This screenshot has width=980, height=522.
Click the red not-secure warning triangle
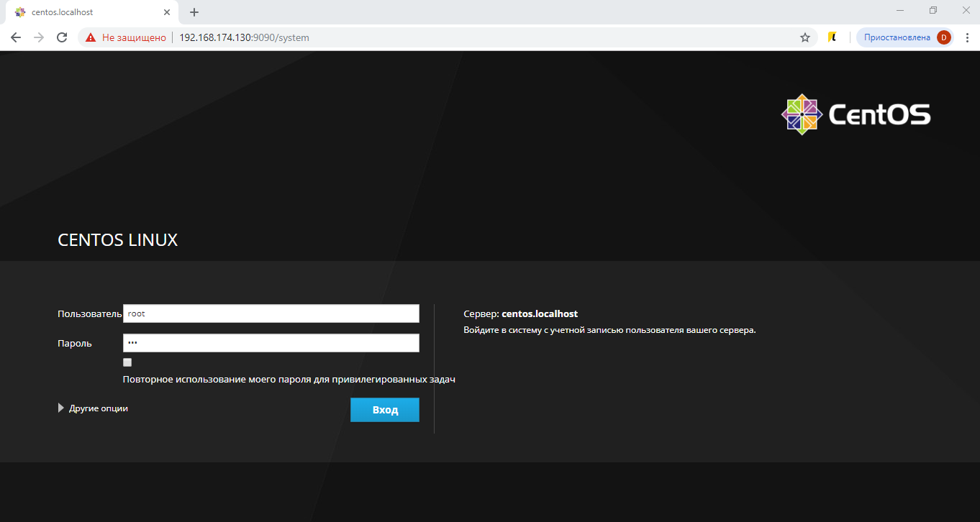point(91,37)
